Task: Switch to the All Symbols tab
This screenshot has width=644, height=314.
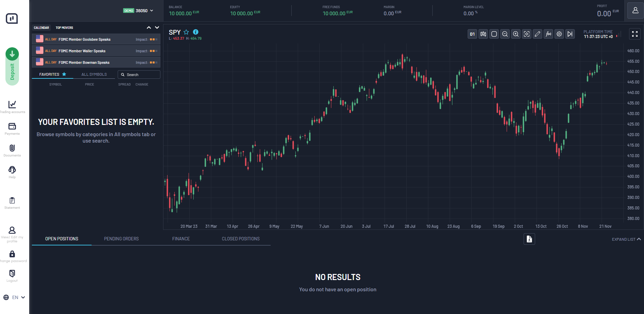Action: pyautogui.click(x=94, y=74)
